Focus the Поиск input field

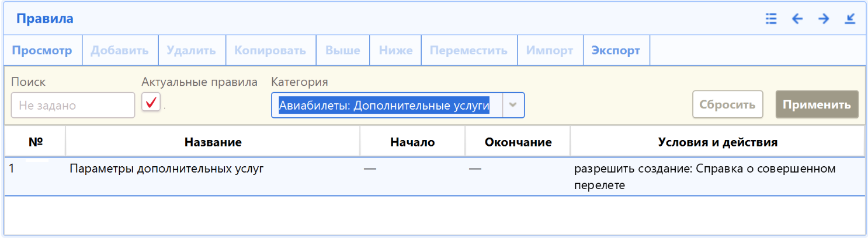coord(73,106)
